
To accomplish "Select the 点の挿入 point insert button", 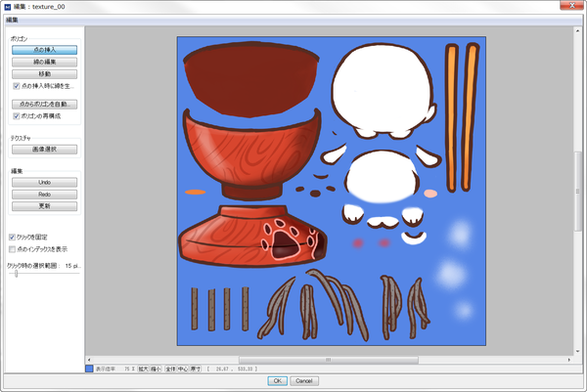I will coord(44,50).
